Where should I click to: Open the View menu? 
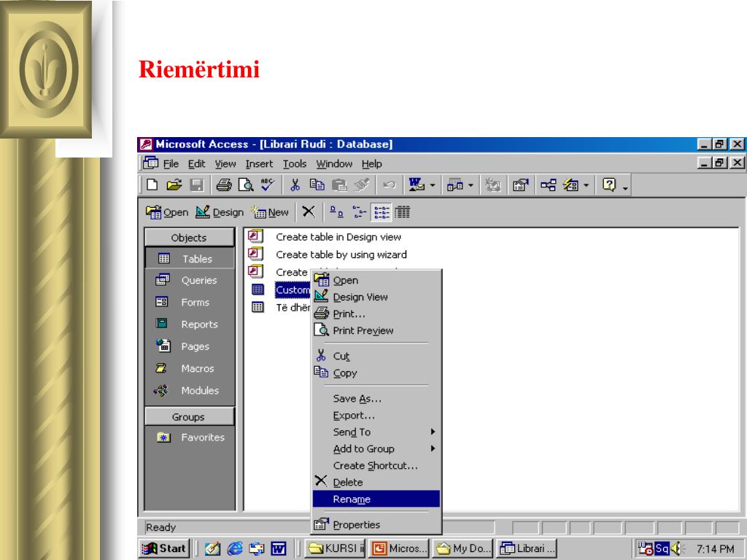coord(225,164)
